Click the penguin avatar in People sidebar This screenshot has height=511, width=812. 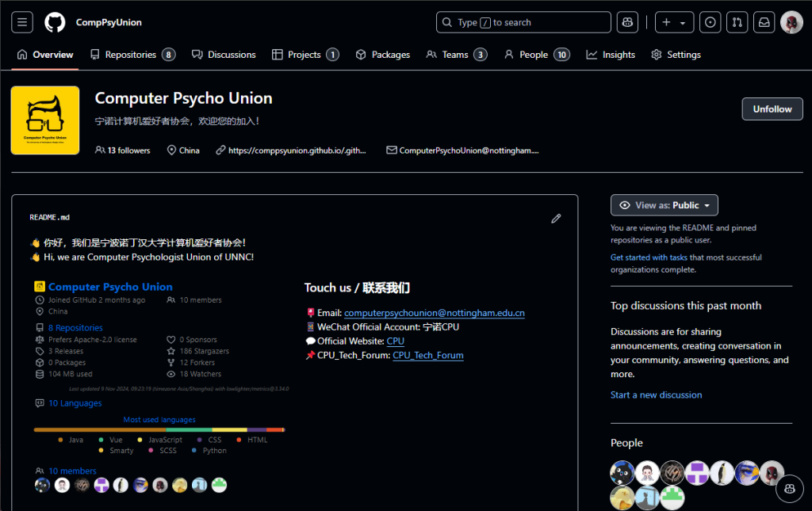(722, 473)
